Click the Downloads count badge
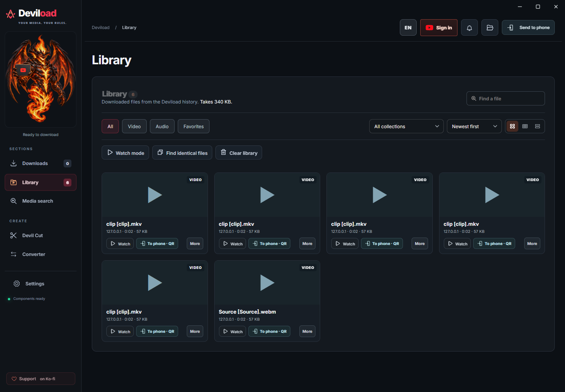The width and height of the screenshot is (565, 392). [67, 163]
